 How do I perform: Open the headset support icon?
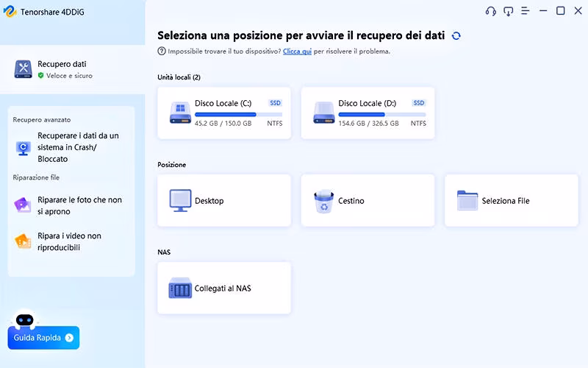coord(491,11)
